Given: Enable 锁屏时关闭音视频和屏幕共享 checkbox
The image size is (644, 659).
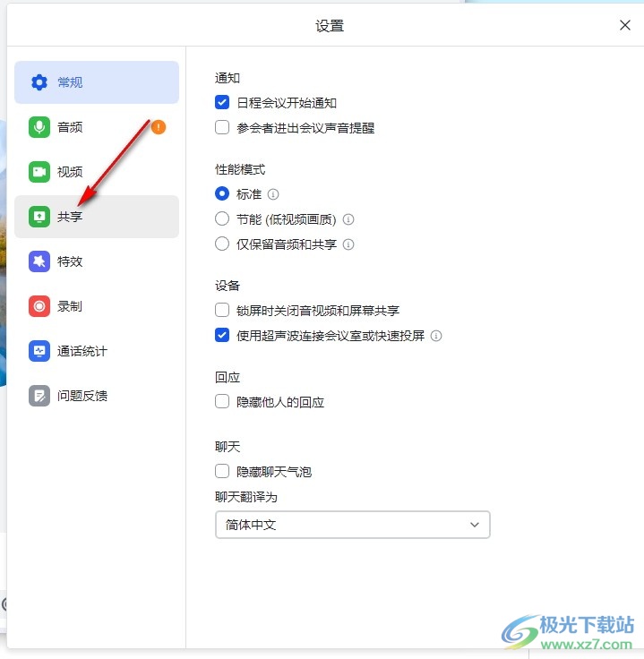Looking at the screenshot, I should 222,310.
